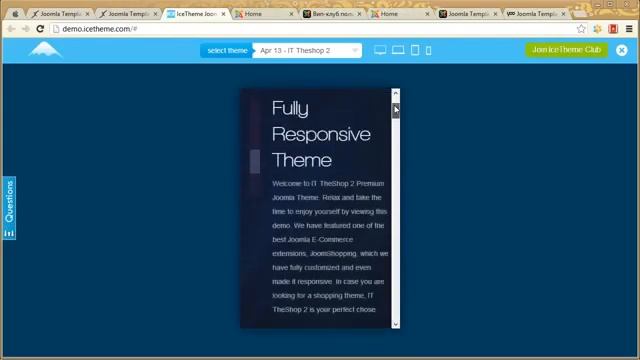Bookmark this page with the star
Image resolution: width=640 pixels, height=360 pixels.
click(581, 29)
